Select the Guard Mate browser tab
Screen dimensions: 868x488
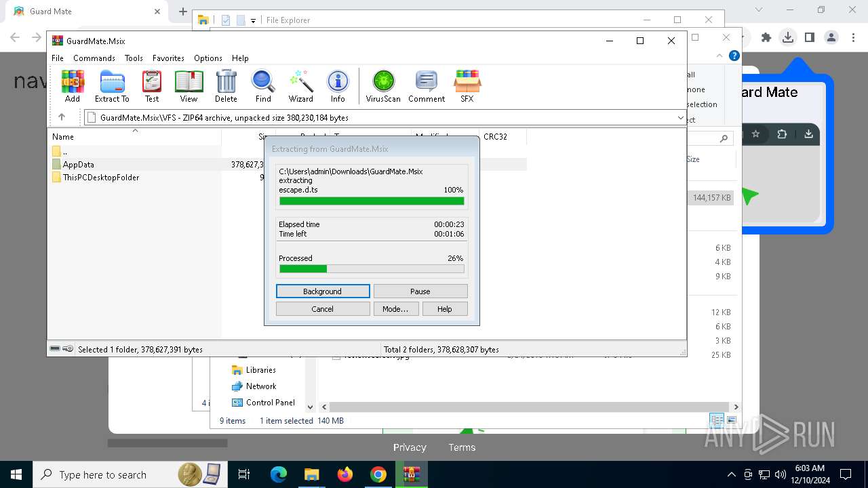click(x=87, y=12)
